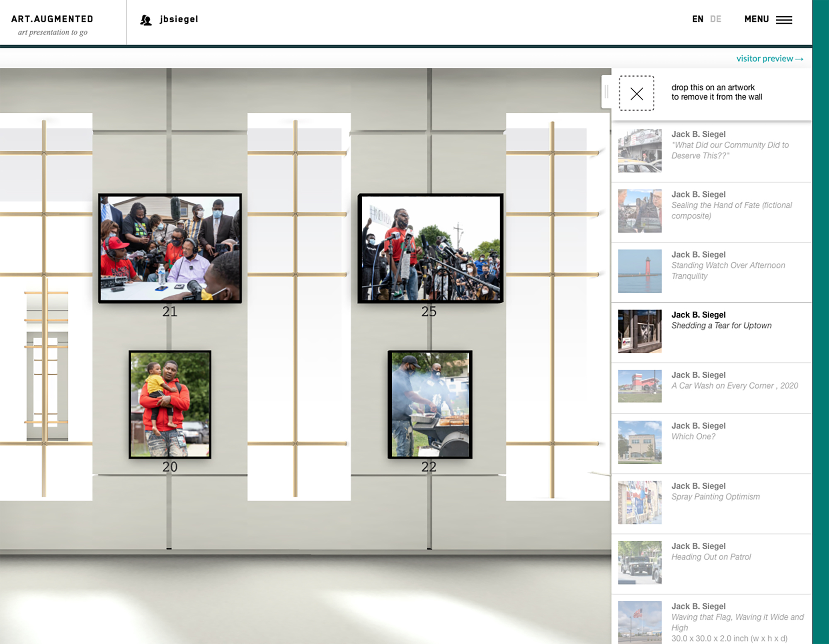The height and width of the screenshot is (644, 829).
Task: Open the hamburger MENU icon
Action: [784, 19]
